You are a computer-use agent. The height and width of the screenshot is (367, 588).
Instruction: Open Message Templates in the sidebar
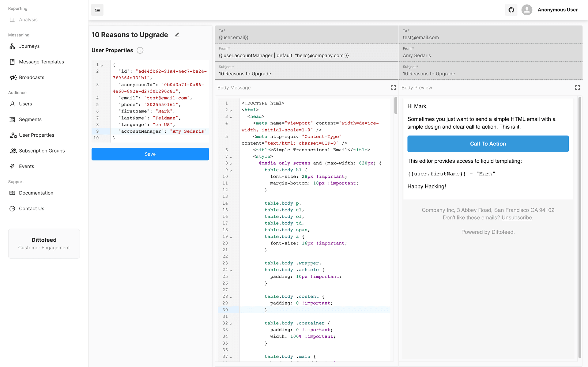pyautogui.click(x=41, y=62)
